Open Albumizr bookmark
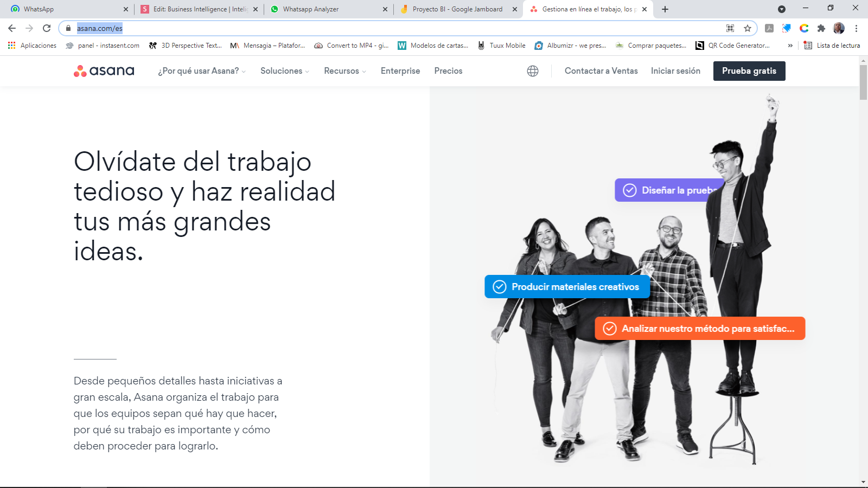Image resolution: width=868 pixels, height=488 pixels. tap(570, 46)
